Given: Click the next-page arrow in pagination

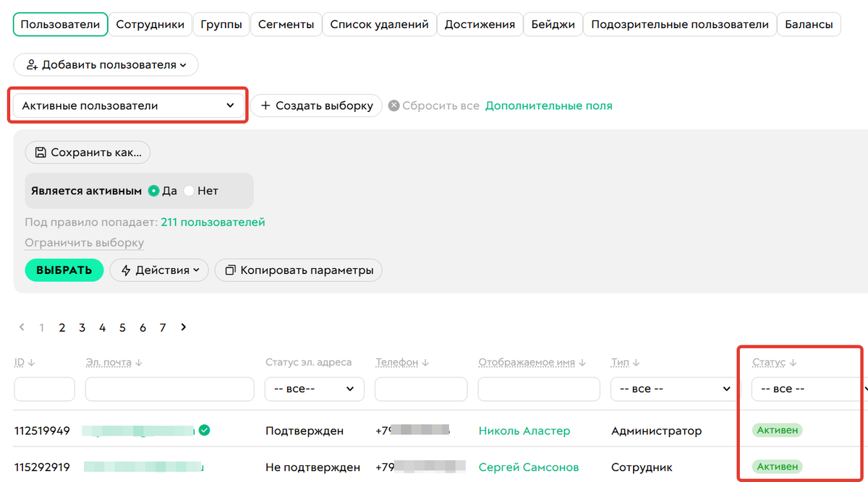Looking at the screenshot, I should (183, 327).
